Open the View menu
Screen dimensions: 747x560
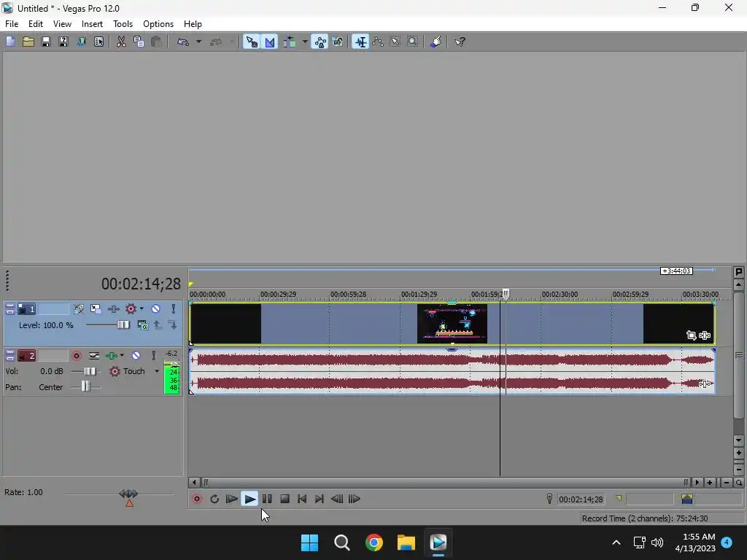[x=62, y=24]
